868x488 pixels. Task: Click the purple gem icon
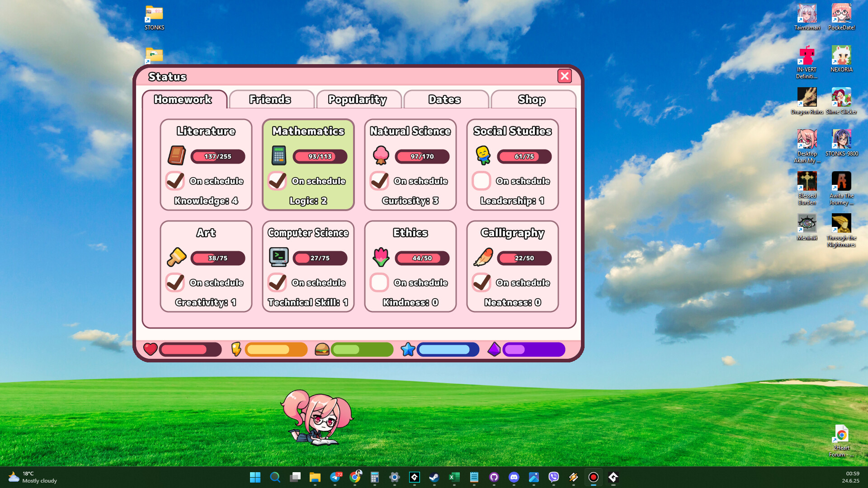tap(494, 349)
